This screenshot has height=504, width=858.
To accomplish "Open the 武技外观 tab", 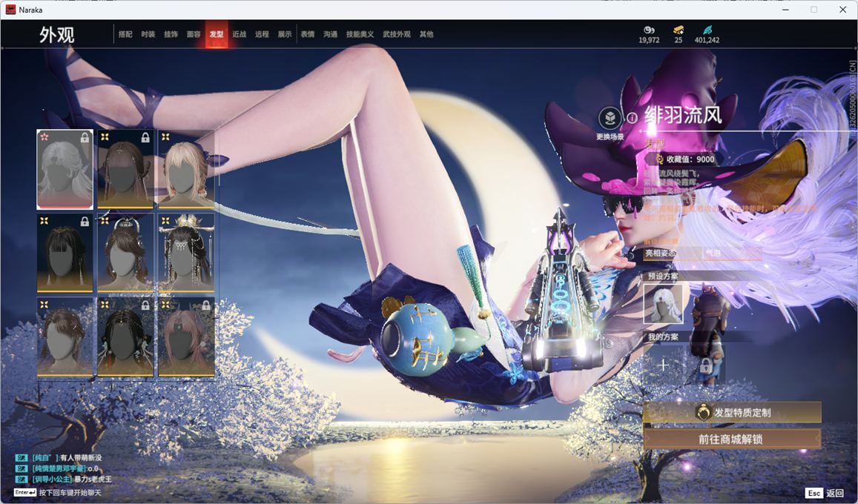I will (397, 35).
